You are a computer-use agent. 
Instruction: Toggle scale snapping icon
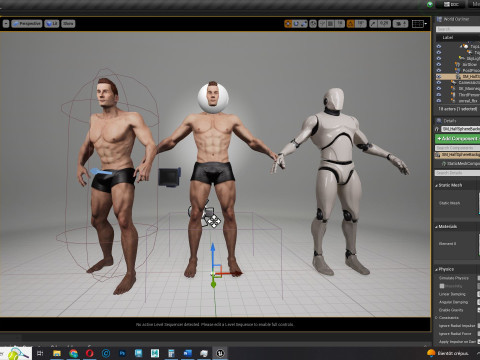373,24
